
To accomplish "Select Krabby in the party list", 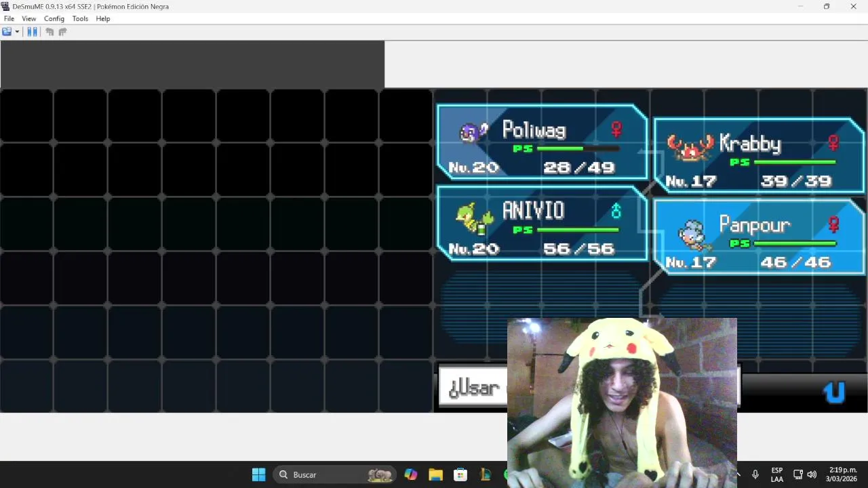I will click(759, 155).
